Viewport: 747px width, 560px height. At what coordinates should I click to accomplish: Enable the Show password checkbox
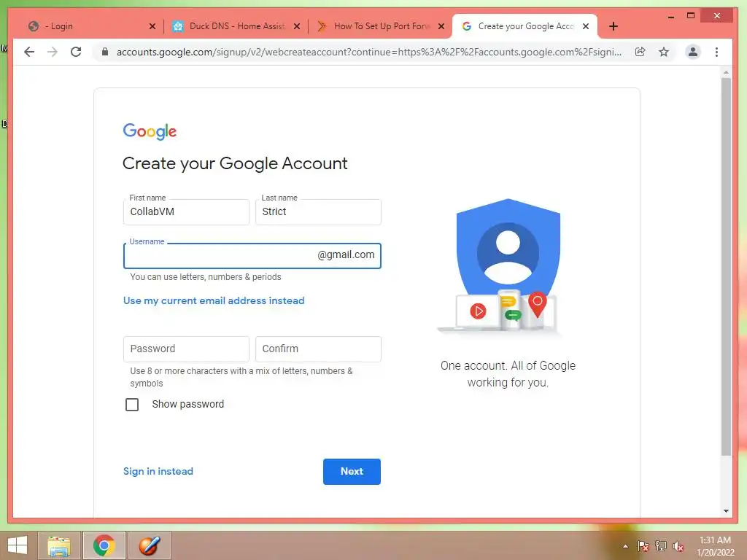click(x=132, y=404)
